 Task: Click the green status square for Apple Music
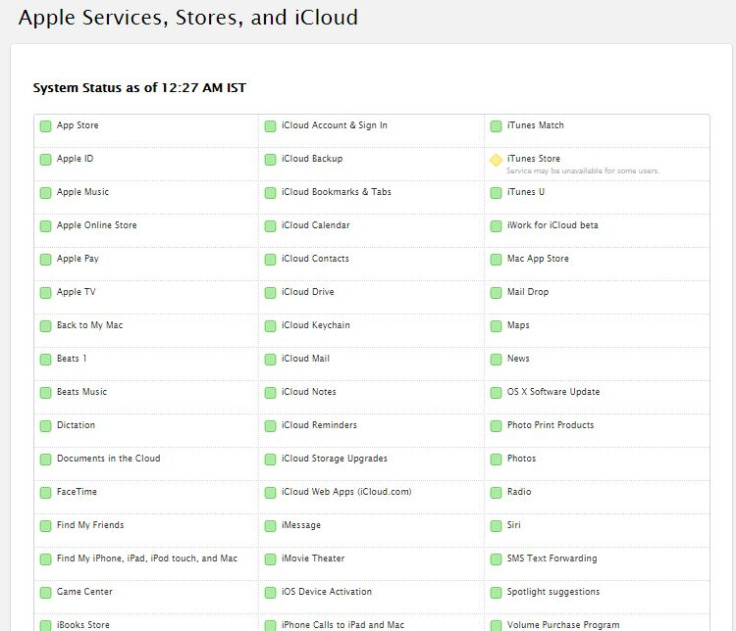coord(46,193)
